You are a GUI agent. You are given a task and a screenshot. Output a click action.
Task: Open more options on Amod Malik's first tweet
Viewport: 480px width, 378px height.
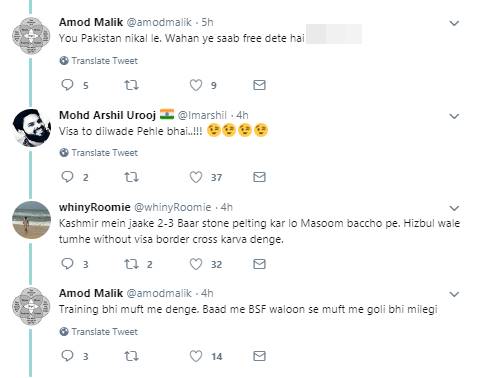point(454,23)
